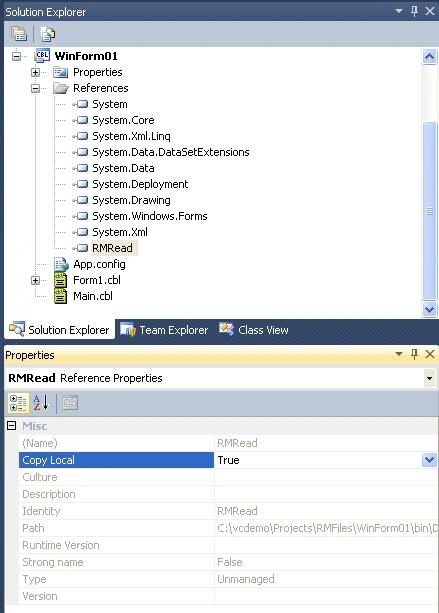
Task: Collapse the Misc category
Action: coord(12,426)
